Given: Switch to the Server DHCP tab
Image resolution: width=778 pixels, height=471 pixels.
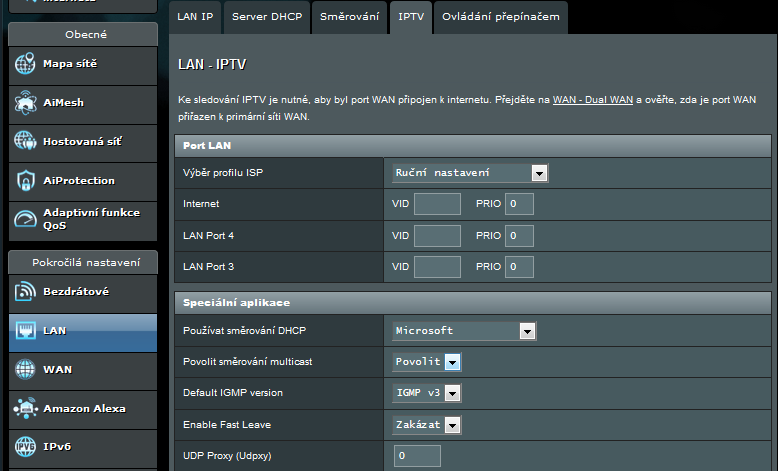Looking at the screenshot, I should [x=266, y=17].
